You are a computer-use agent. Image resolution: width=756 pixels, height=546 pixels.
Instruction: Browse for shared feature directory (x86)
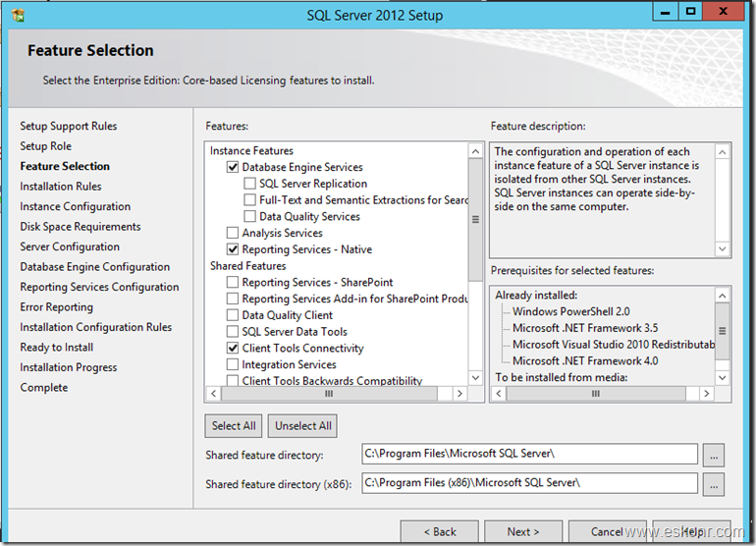(714, 485)
